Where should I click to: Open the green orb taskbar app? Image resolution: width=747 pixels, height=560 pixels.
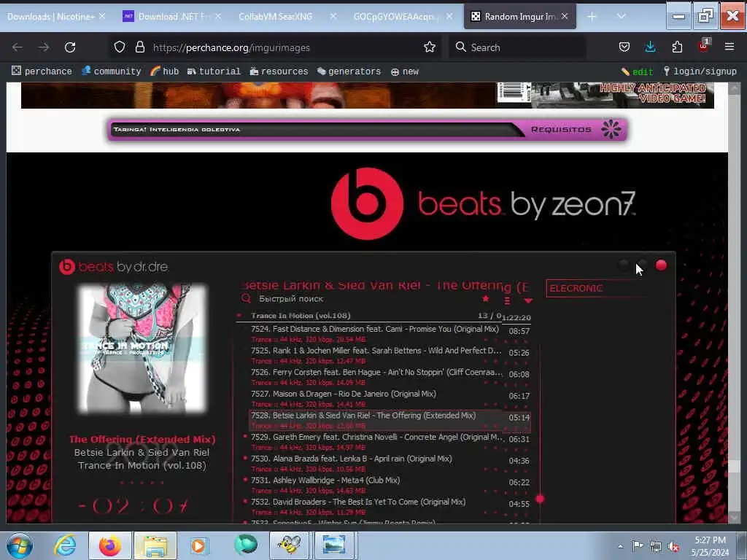[x=245, y=545]
